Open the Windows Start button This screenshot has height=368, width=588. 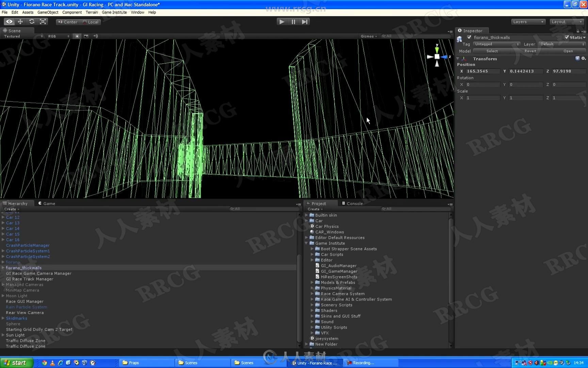pos(17,363)
